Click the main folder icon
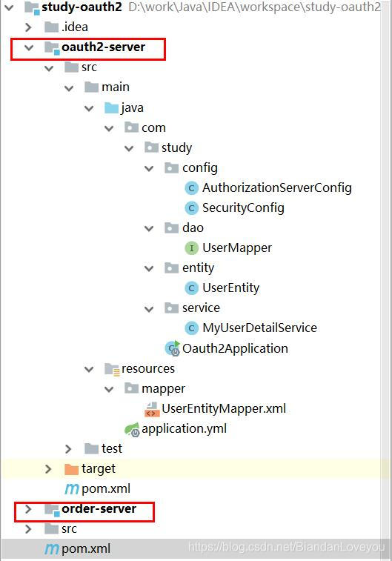Viewport: 392px width, 561px height. click(x=91, y=87)
